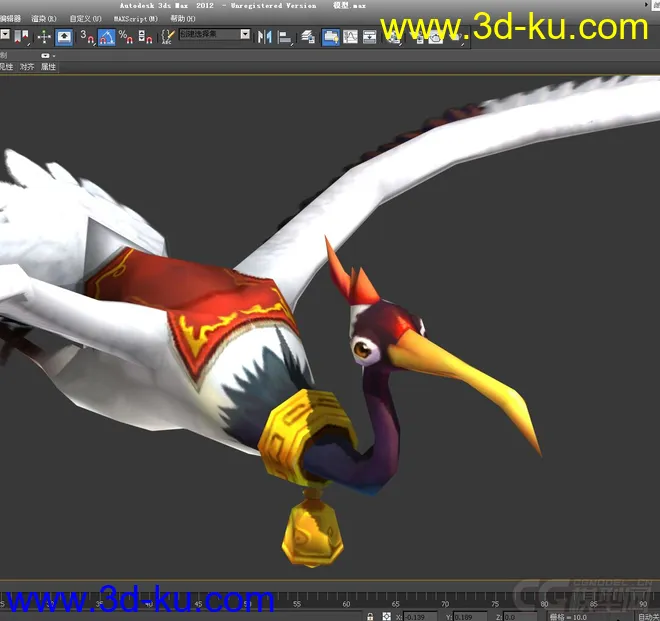
Task: Open the MAXScript(M) menu
Action: tap(136, 19)
